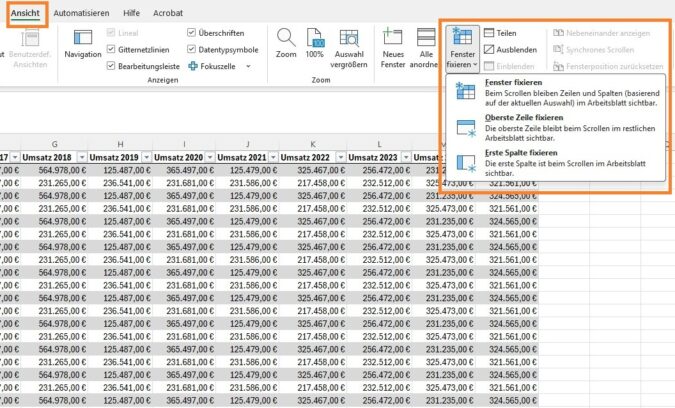Uncheck the Bearbeitungsleiste checkbox
Screen dimensions: 675x408
[111, 65]
